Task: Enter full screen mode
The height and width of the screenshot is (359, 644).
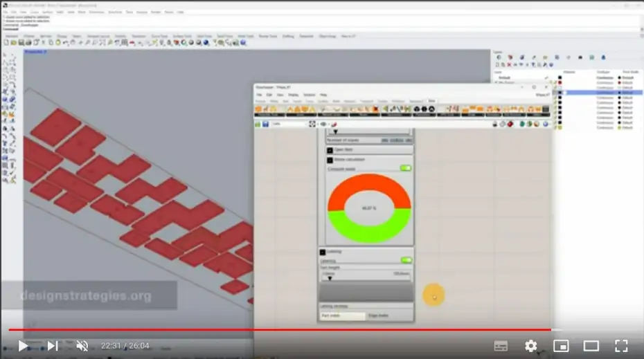Action: coord(621,346)
